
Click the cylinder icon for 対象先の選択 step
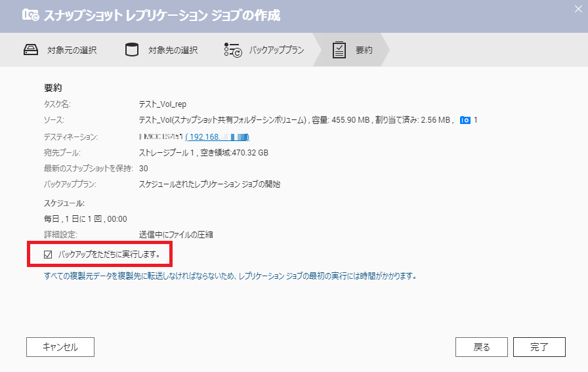point(132,51)
